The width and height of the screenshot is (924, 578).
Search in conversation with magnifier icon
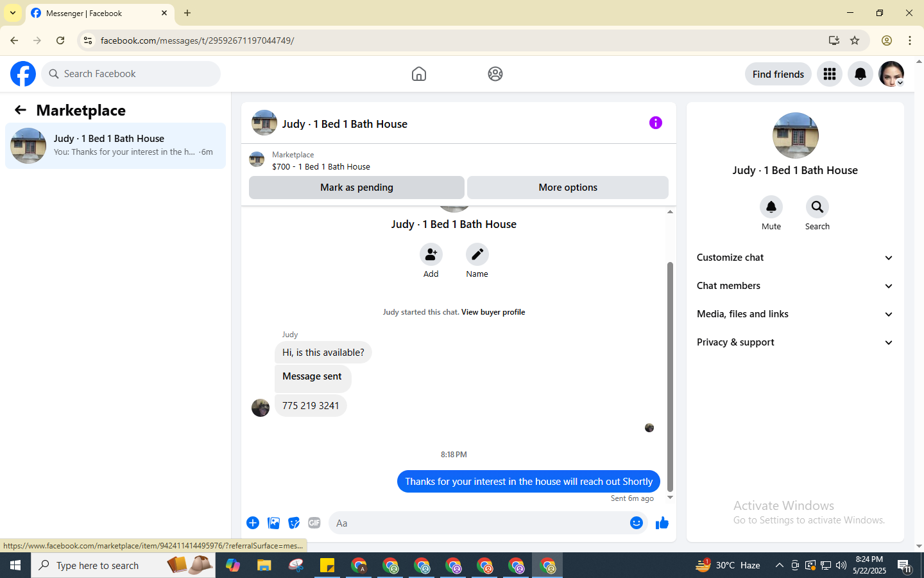(817, 207)
